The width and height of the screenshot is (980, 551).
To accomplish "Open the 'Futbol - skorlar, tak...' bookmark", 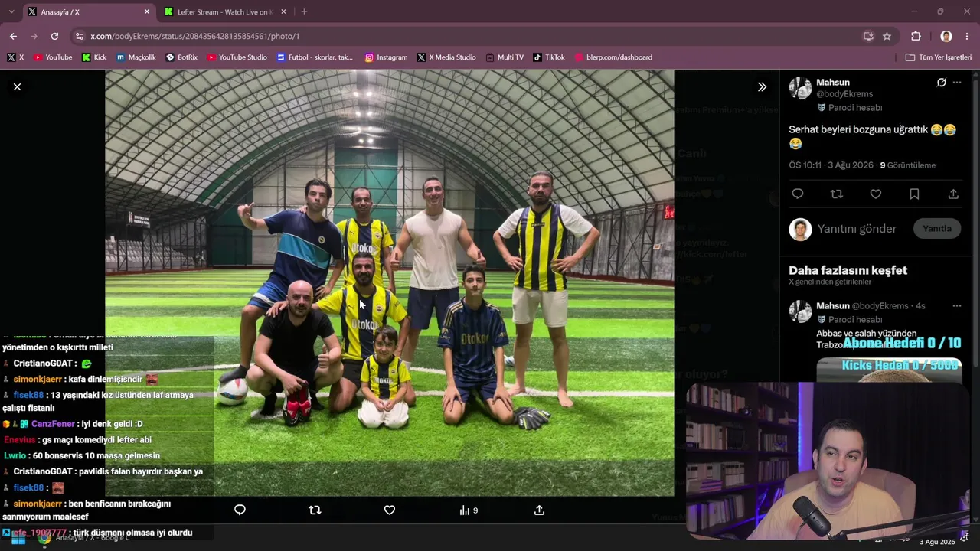I will [x=315, y=57].
